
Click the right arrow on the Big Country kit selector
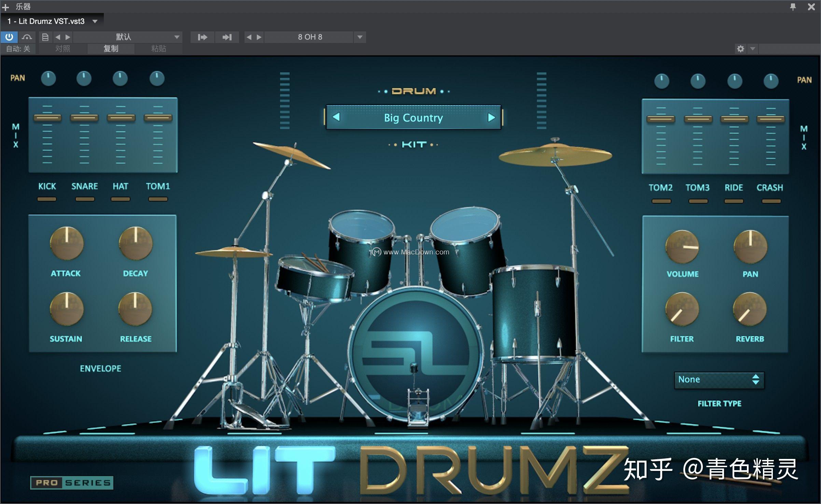click(492, 118)
